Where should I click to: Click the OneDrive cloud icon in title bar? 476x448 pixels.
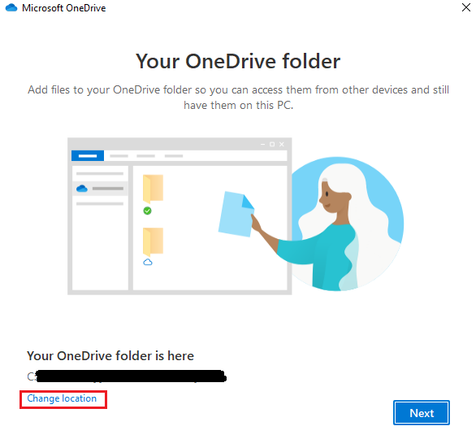pos(11,7)
